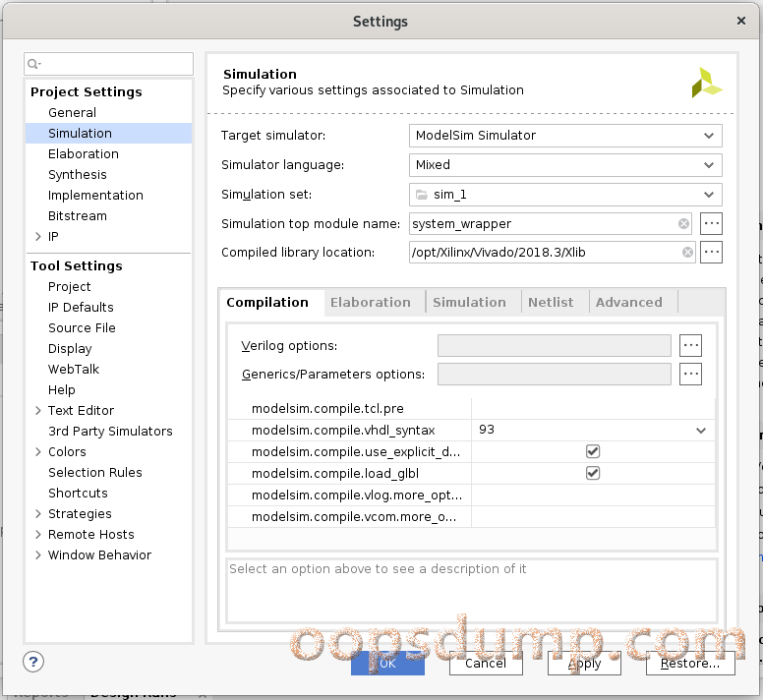Viewport: 763px width, 700px height.
Task: Toggle modelsim.compile.use_explicit_decl checkbox
Action: click(593, 451)
